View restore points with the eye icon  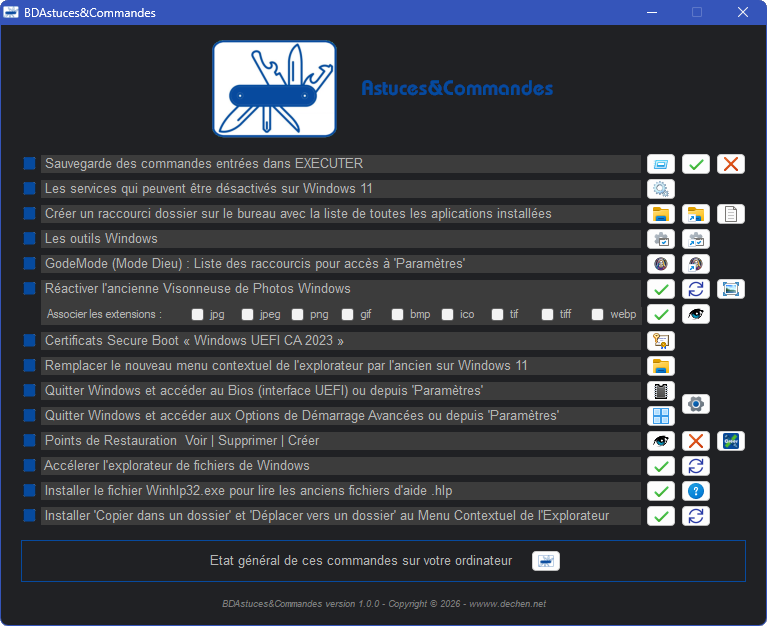point(660,441)
